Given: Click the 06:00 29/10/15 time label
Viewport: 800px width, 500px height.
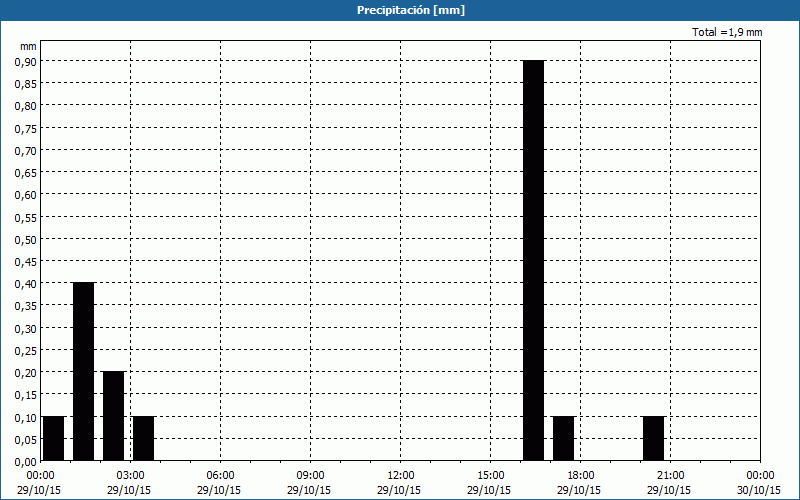Looking at the screenshot, I should 219,483.
